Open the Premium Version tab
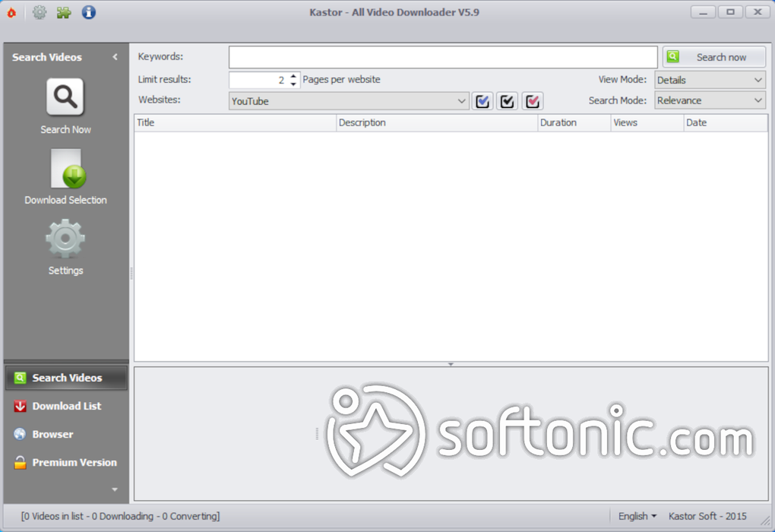Image resolution: width=775 pixels, height=532 pixels. pyautogui.click(x=67, y=462)
